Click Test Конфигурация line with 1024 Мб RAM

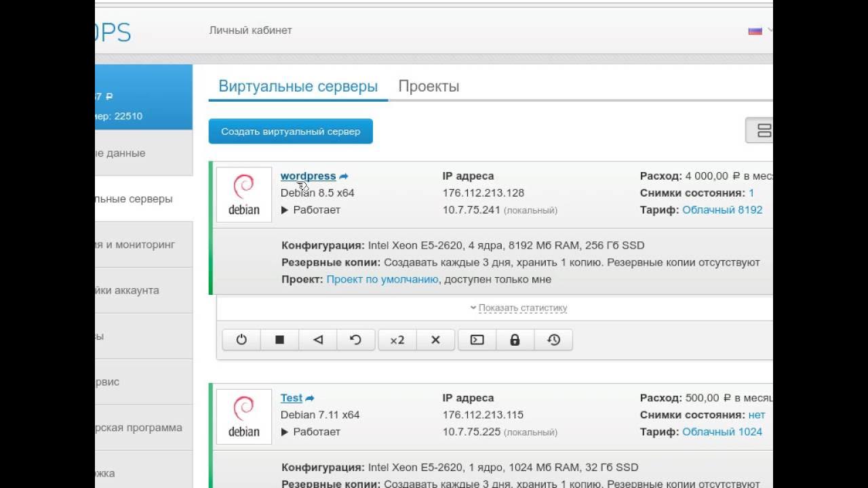tap(460, 468)
